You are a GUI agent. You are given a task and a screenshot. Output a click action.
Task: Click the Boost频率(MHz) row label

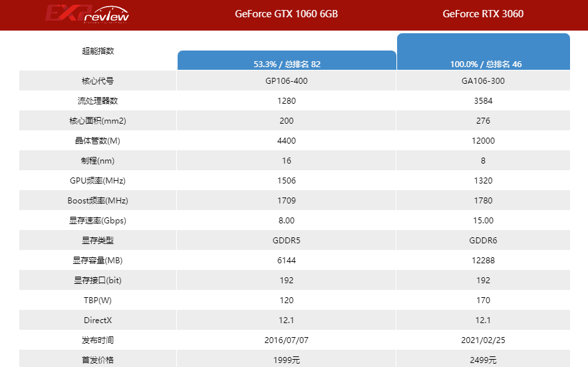pos(98,201)
